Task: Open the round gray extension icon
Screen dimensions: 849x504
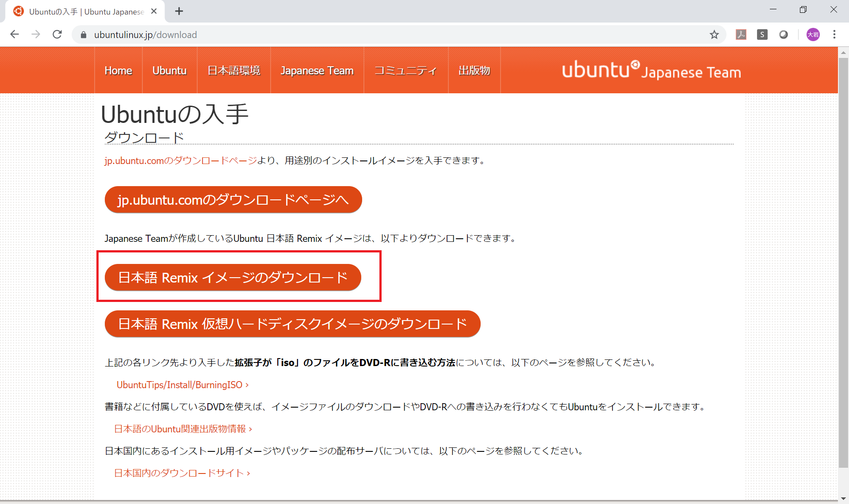Action: coord(784,34)
